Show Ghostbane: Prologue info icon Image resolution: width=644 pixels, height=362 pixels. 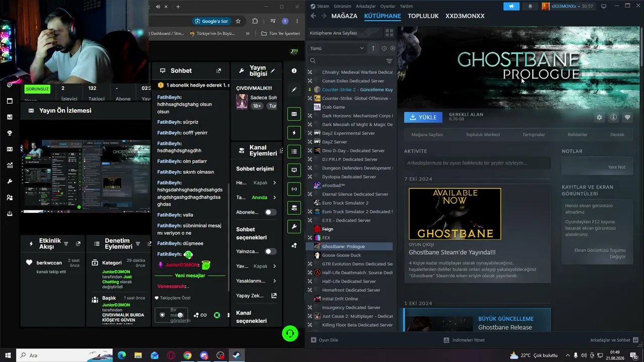[613, 117]
